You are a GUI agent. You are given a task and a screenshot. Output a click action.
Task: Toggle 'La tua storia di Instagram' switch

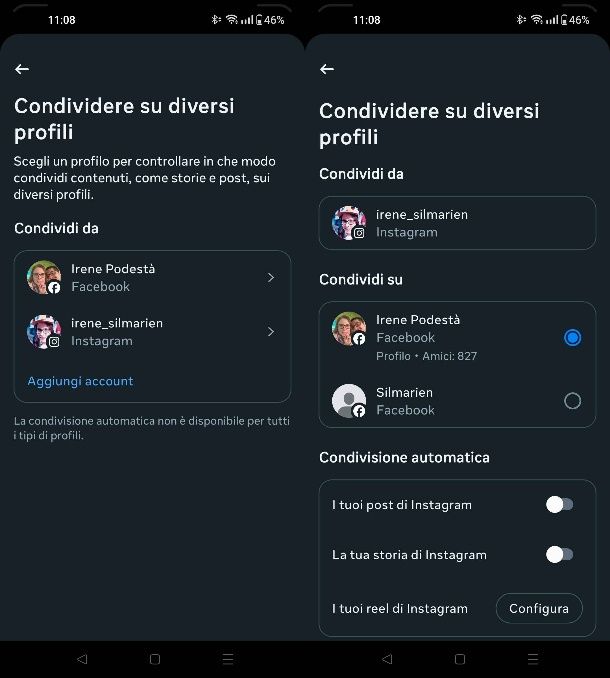click(x=559, y=554)
